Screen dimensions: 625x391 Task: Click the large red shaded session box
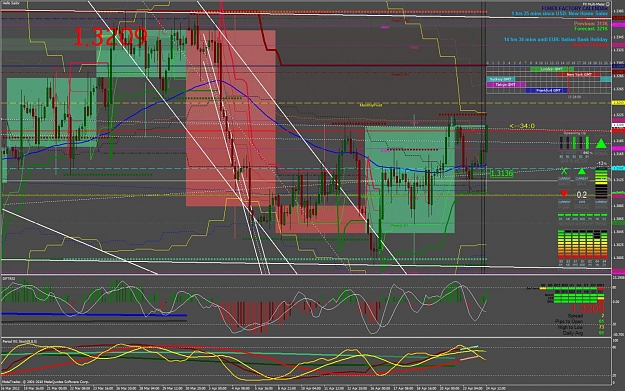pyautogui.click(x=231, y=118)
